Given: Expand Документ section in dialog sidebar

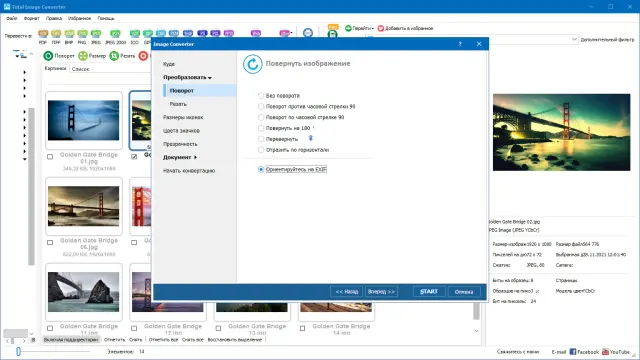Looking at the screenshot, I should (180, 157).
